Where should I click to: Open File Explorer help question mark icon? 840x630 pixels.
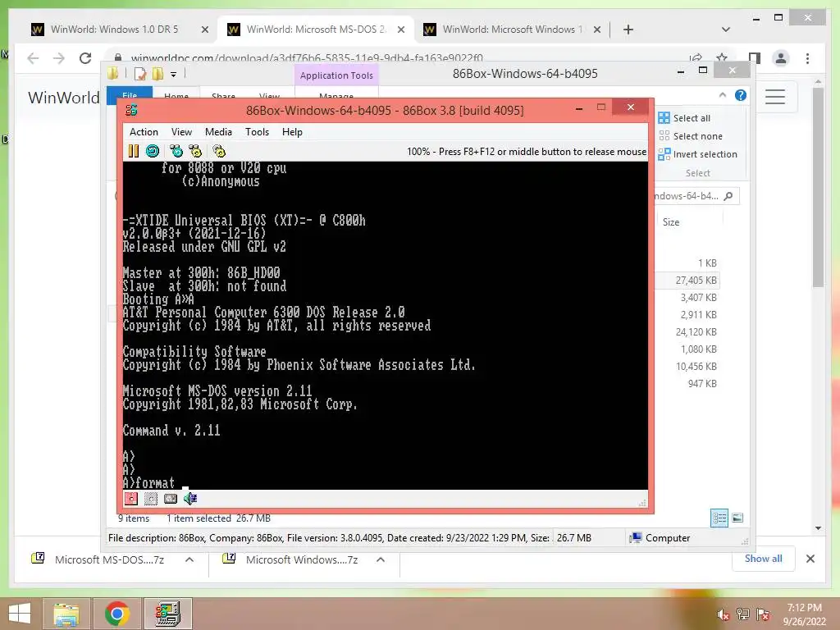pyautogui.click(x=741, y=95)
